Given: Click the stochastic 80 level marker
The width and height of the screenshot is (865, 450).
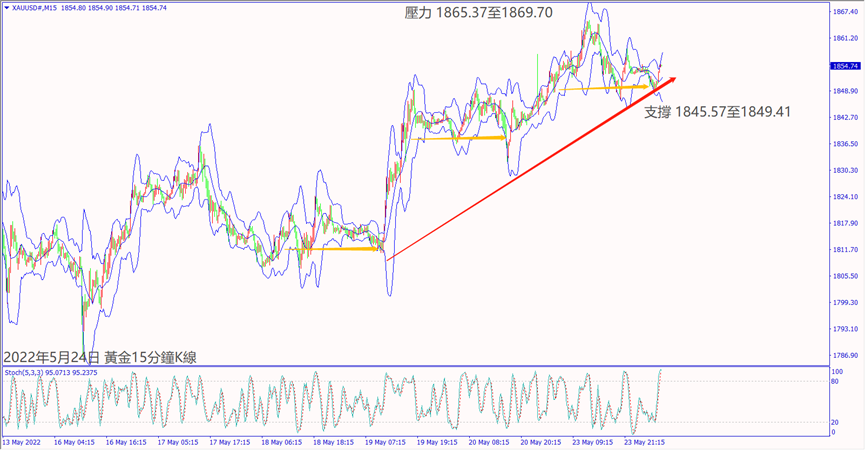Looking at the screenshot, I should (x=835, y=382).
